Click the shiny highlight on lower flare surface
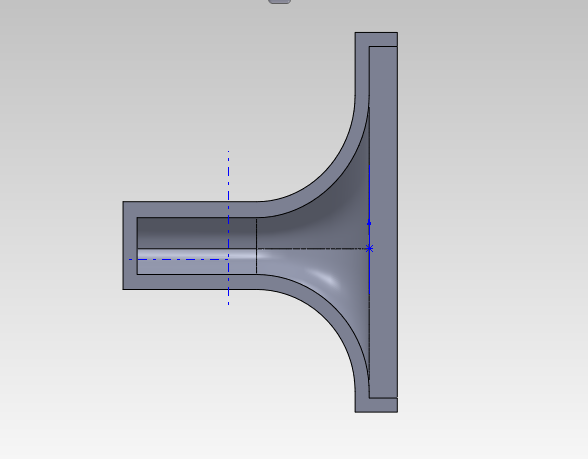 325,278
